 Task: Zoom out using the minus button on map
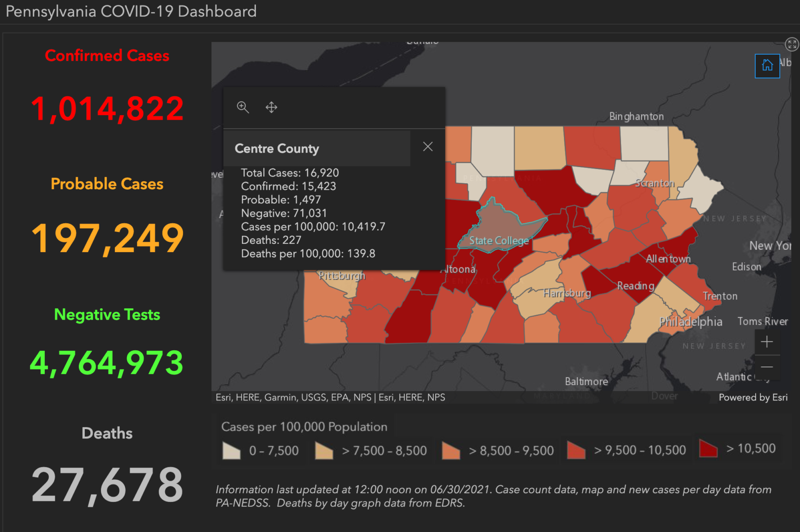767,367
